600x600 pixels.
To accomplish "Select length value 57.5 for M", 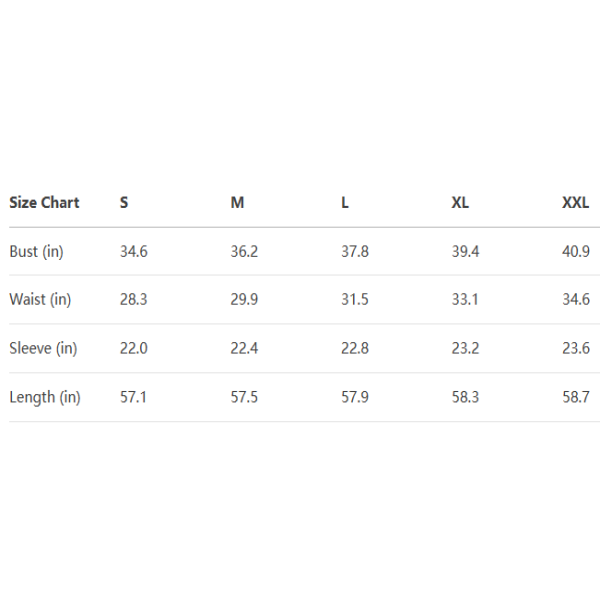I will [244, 398].
